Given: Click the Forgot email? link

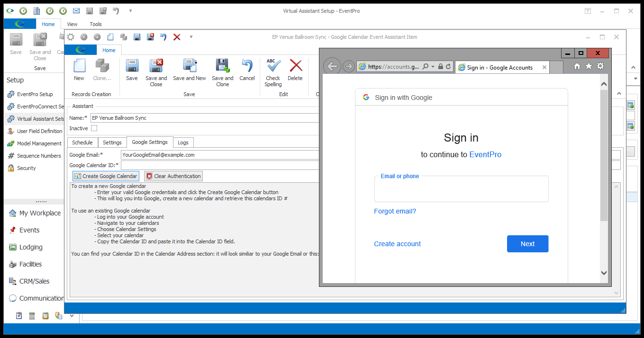Looking at the screenshot, I should (395, 211).
